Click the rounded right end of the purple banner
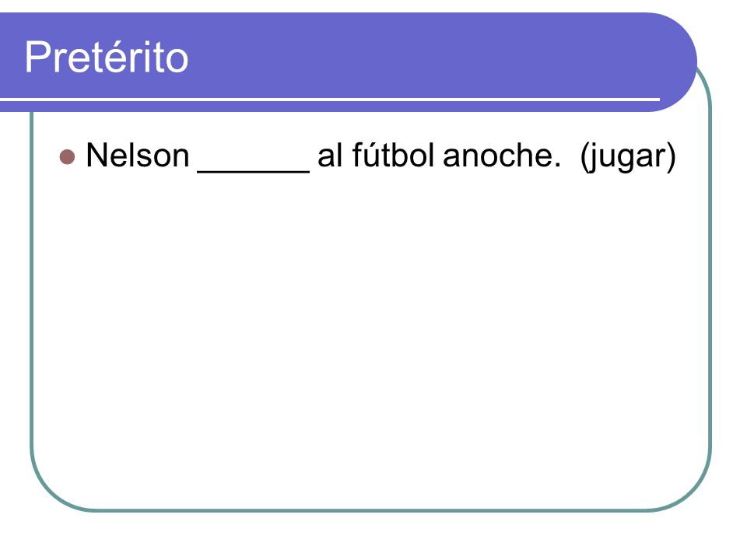Screen dimensions: 747x560 [x=676, y=62]
